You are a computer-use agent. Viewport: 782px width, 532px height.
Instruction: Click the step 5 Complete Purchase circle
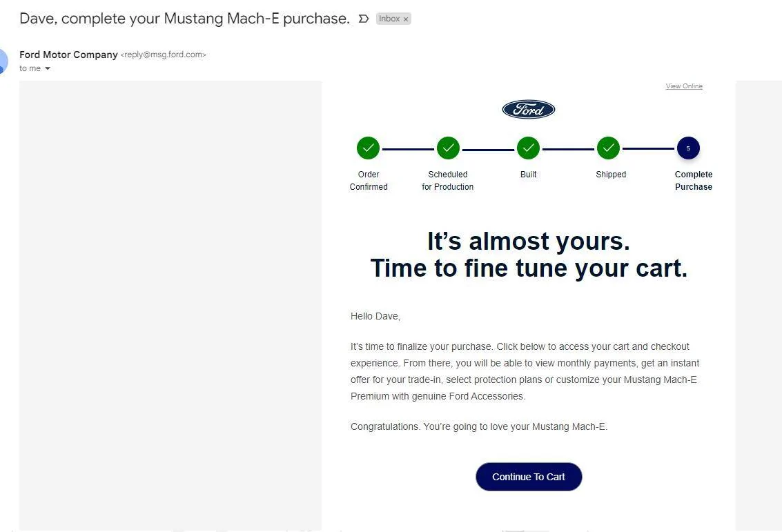688,148
